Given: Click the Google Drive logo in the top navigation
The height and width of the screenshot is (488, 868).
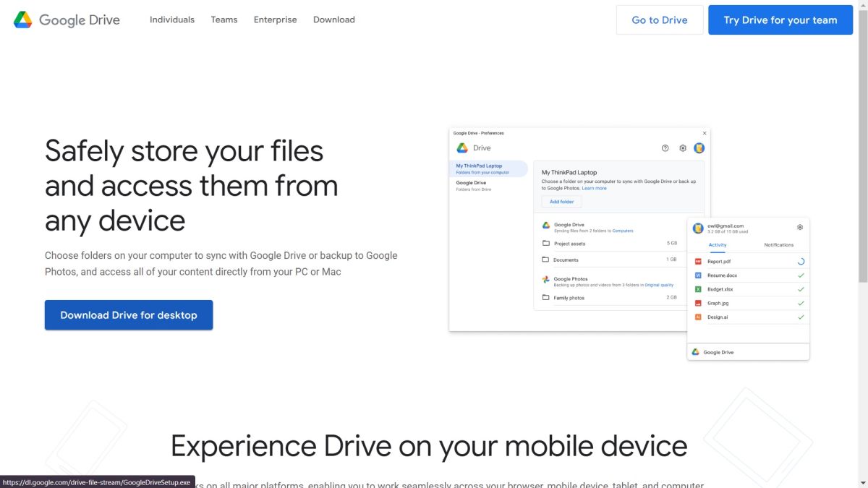Looking at the screenshot, I should point(67,20).
